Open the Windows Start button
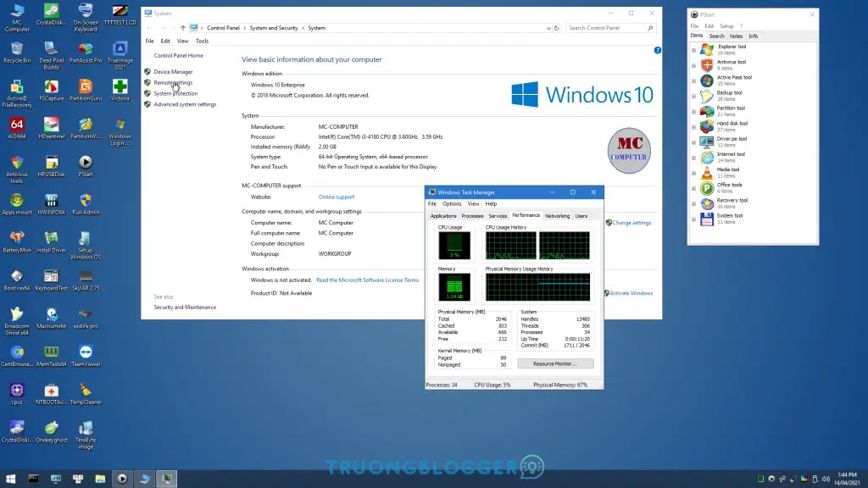This screenshot has height=488, width=868. tap(10, 479)
